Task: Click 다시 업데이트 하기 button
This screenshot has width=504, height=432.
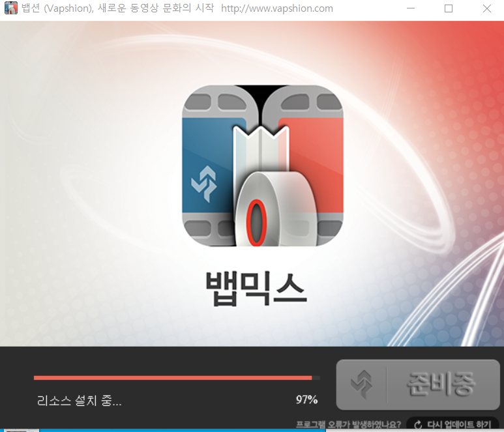Action: click(x=453, y=424)
